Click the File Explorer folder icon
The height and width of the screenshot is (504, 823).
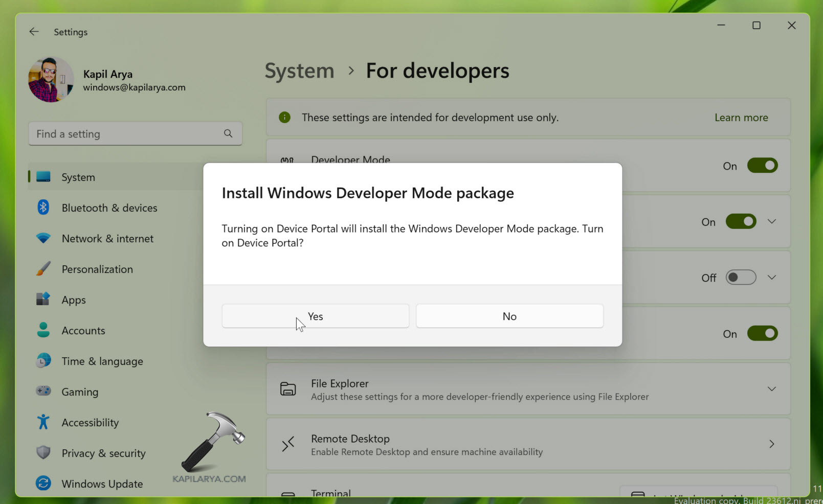pos(288,389)
